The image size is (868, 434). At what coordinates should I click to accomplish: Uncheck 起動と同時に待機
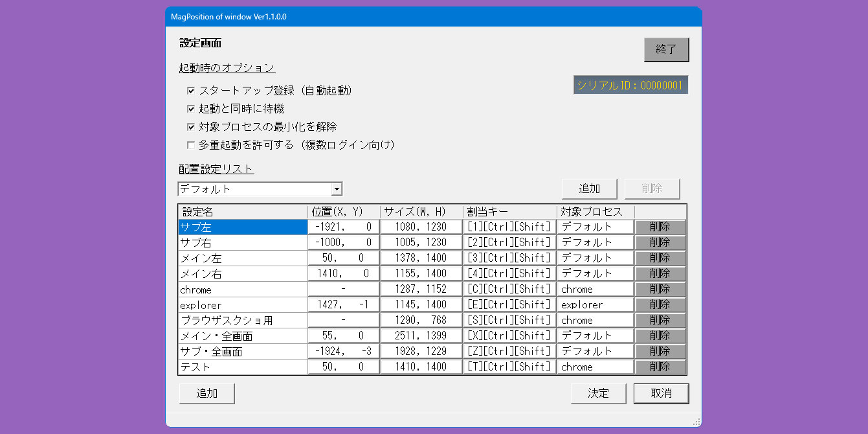coord(191,109)
